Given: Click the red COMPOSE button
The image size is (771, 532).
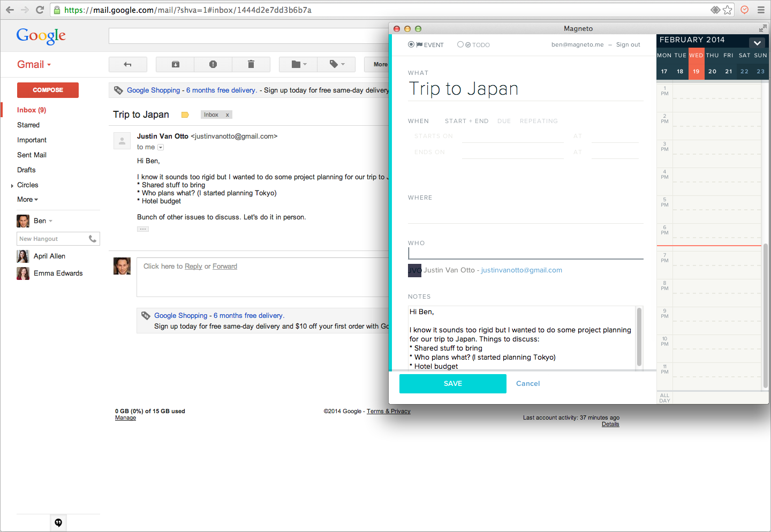Looking at the screenshot, I should [48, 90].
